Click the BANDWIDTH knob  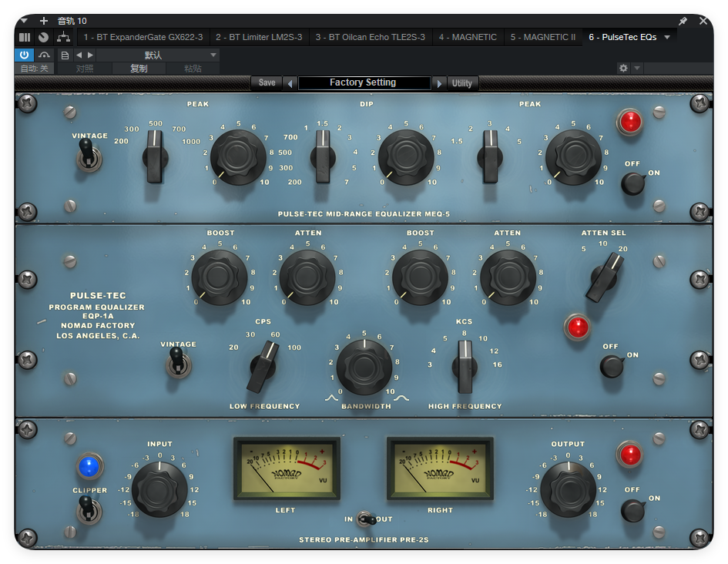[x=364, y=368]
